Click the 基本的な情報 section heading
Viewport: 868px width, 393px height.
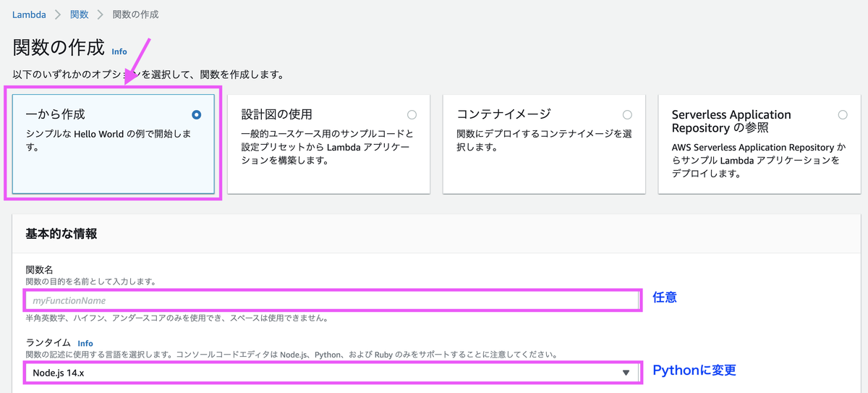click(x=61, y=234)
